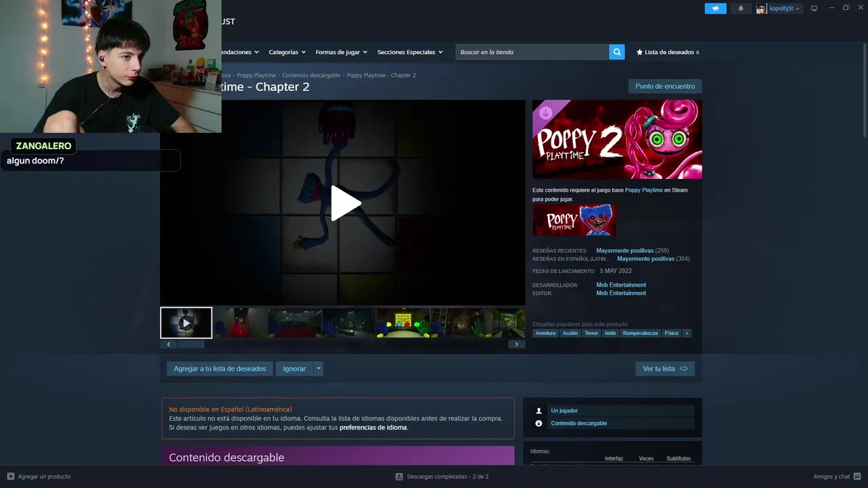Click Poppy Playtime - Chapter 2 breadcrumb
Screen dimensions: 868x488
(381, 75)
